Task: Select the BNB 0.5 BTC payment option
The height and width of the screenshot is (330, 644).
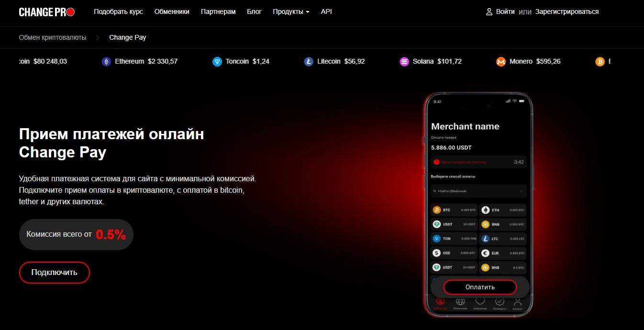Action: pos(503,267)
